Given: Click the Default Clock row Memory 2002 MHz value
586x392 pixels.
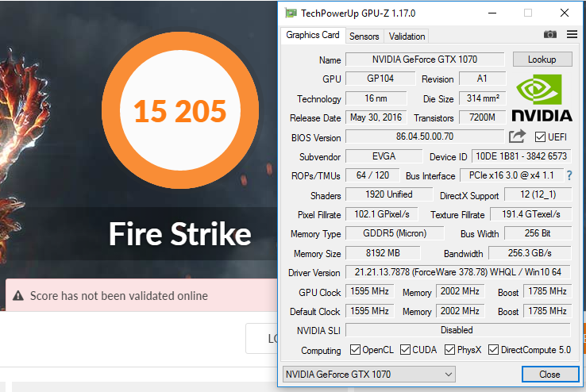Looking at the screenshot, I should [x=460, y=310].
